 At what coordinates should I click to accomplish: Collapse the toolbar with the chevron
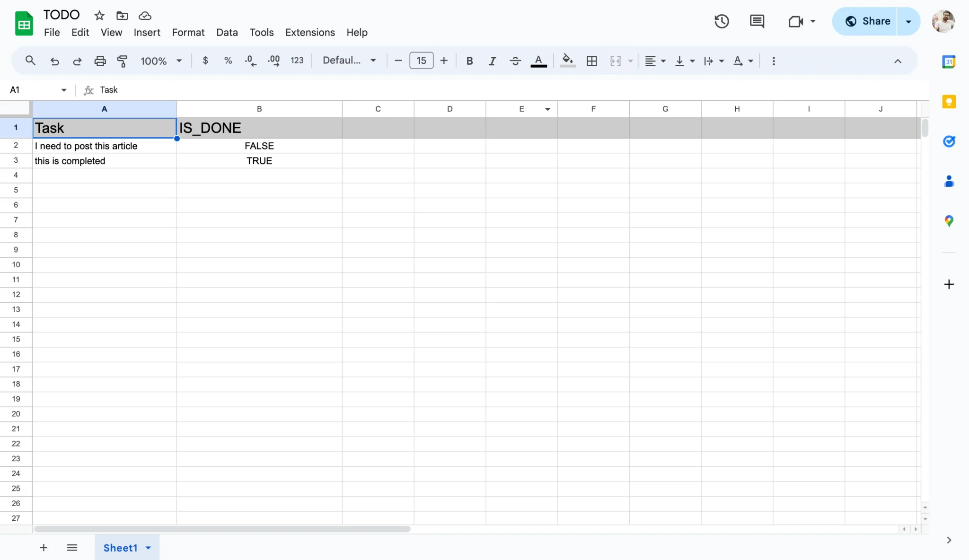coord(897,61)
